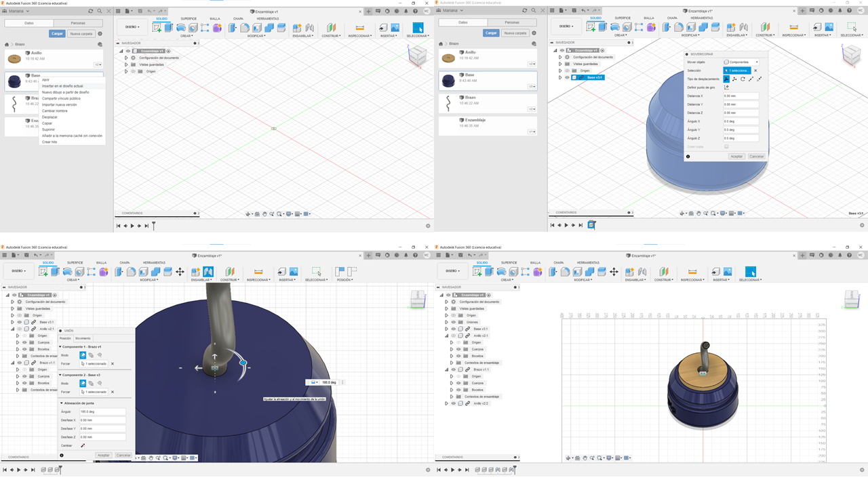Activate the highlighted Joint tool in Unión window
The width and height of the screenshot is (868, 488).
[x=208, y=272]
